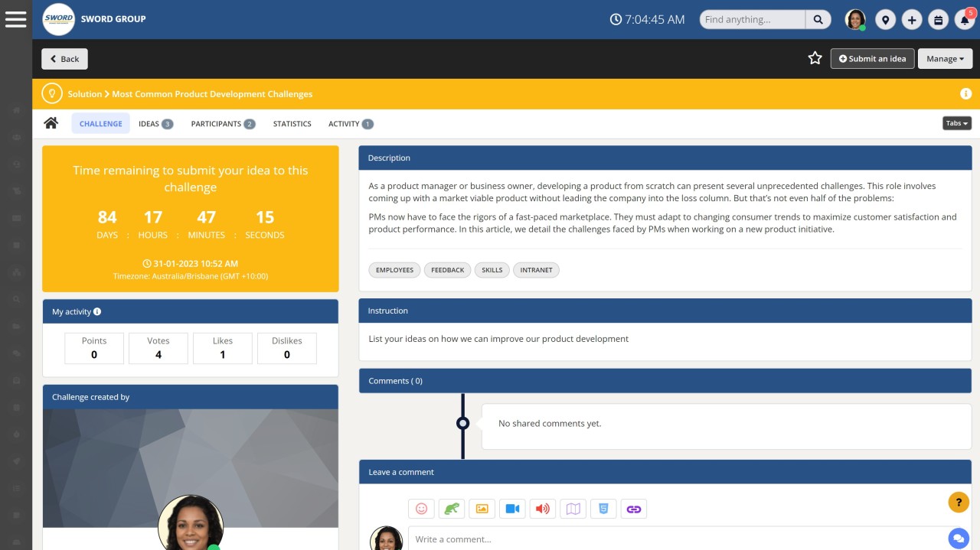Open the Tabs dropdown on the right
980x550 pixels.
955,122
